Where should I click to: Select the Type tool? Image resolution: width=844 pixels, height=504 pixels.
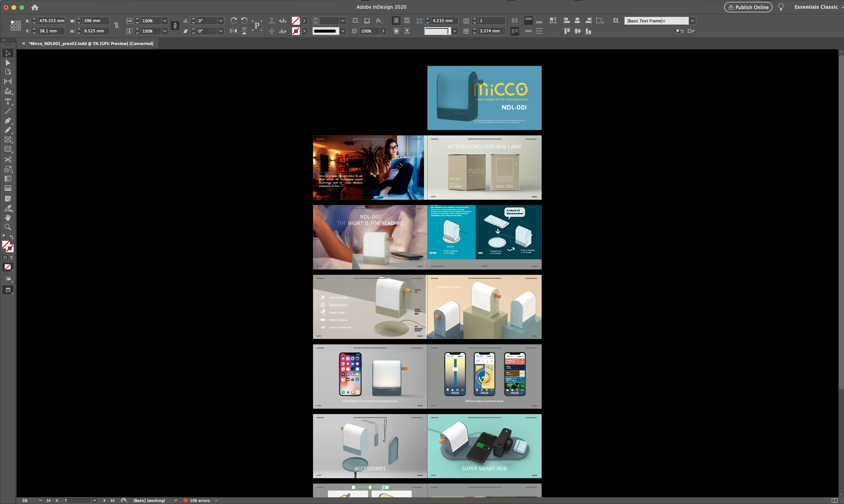tap(8, 102)
